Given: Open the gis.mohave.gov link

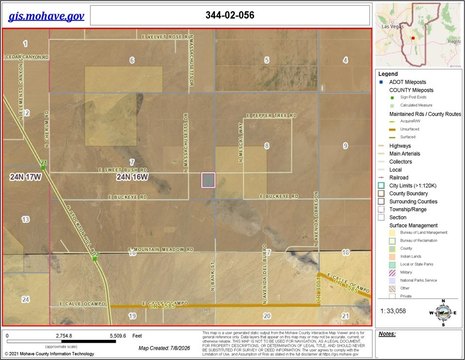Looking at the screenshot, I should [x=46, y=16].
